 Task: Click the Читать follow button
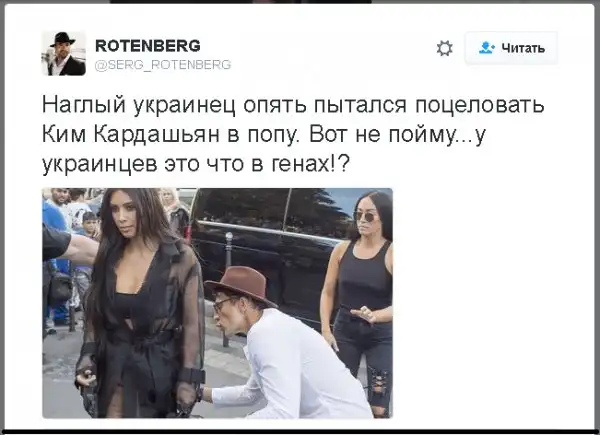[x=511, y=48]
